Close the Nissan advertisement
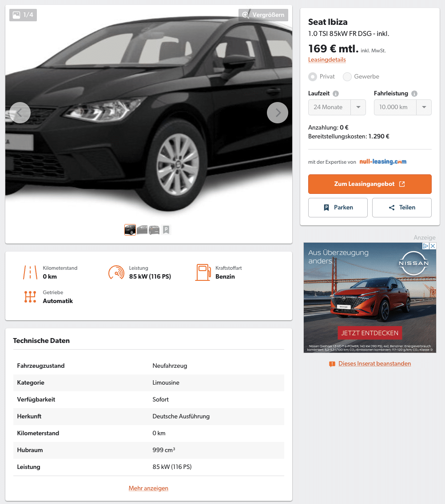445x504 pixels. click(x=433, y=246)
